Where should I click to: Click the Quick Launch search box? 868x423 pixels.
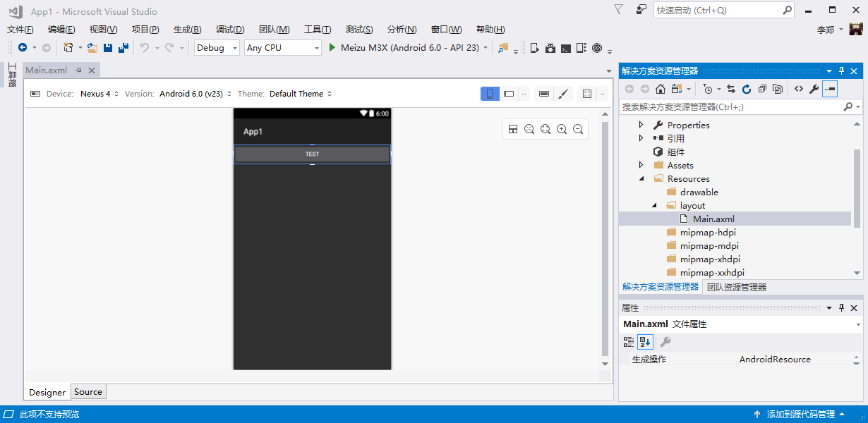pyautogui.click(x=724, y=10)
